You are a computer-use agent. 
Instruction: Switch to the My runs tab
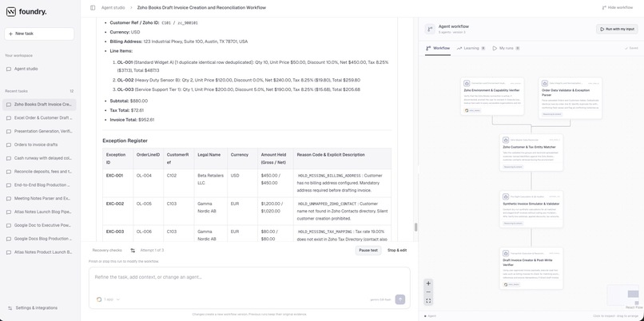(x=507, y=48)
